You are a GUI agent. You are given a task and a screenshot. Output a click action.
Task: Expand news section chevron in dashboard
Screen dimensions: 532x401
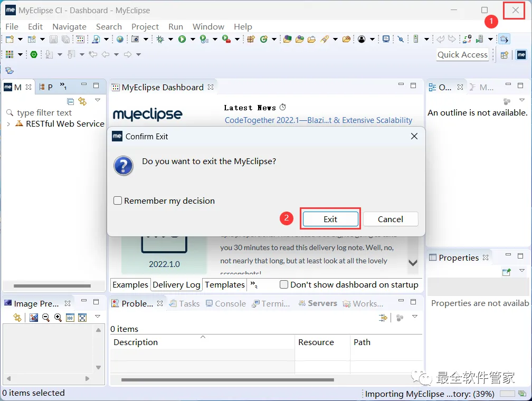pos(413,263)
